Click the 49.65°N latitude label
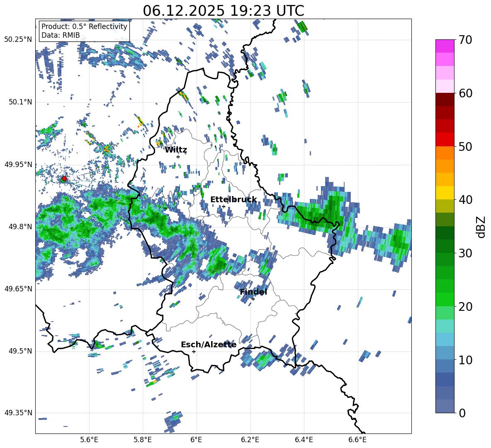The width and height of the screenshot is (491, 448). (x=18, y=289)
